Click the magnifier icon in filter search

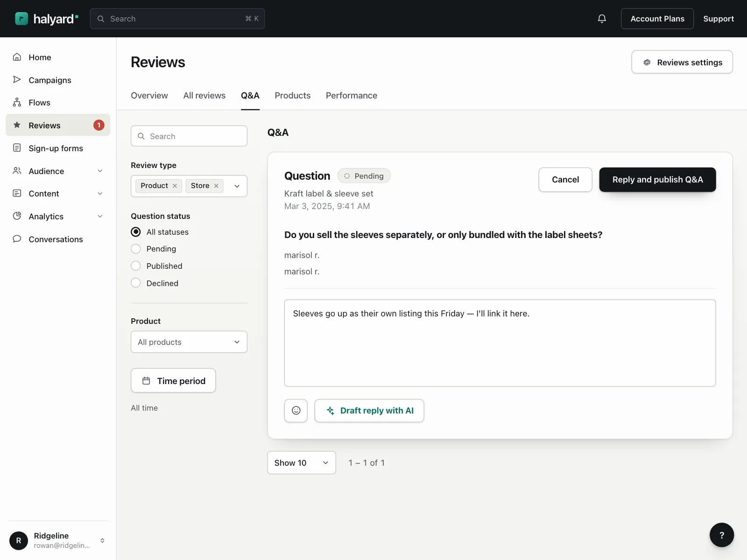[141, 136]
